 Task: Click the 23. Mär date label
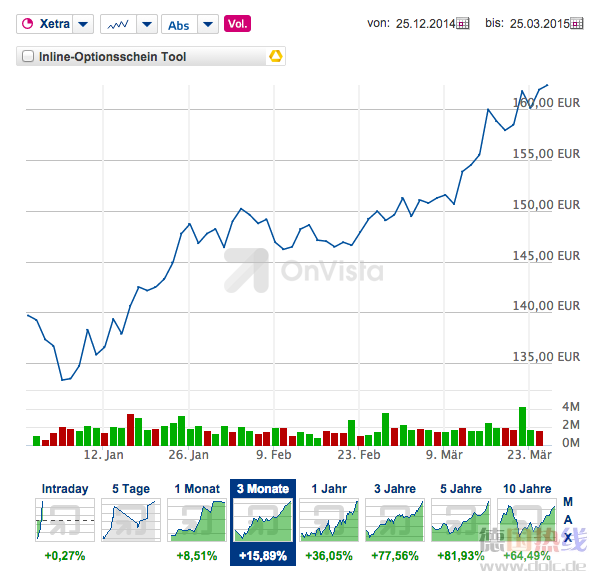pos(529,455)
